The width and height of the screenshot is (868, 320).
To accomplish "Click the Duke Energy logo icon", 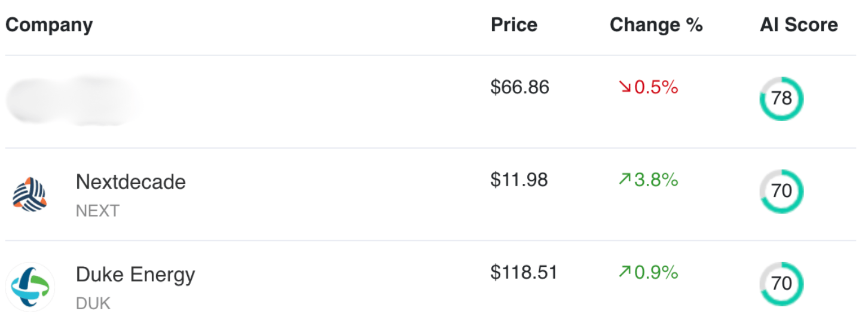I will coord(30,287).
